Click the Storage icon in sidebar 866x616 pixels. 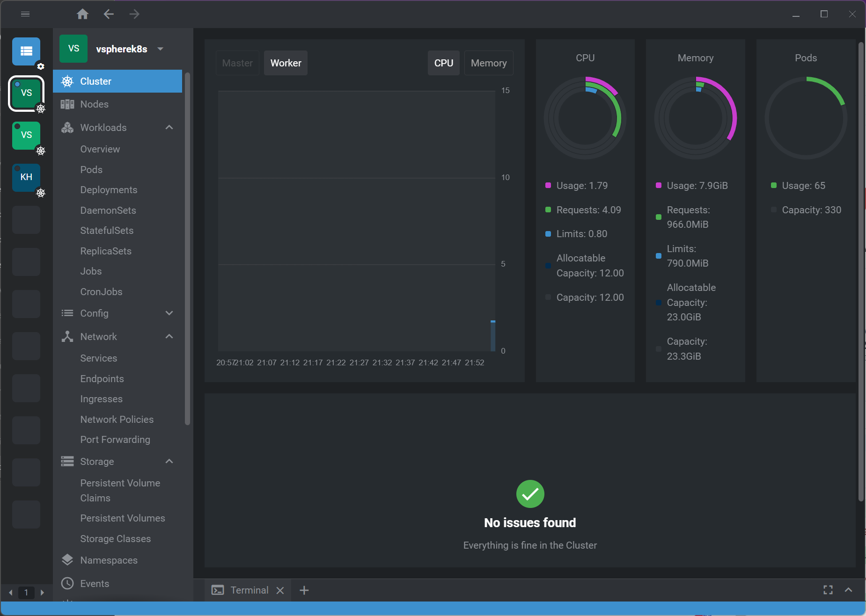point(67,461)
